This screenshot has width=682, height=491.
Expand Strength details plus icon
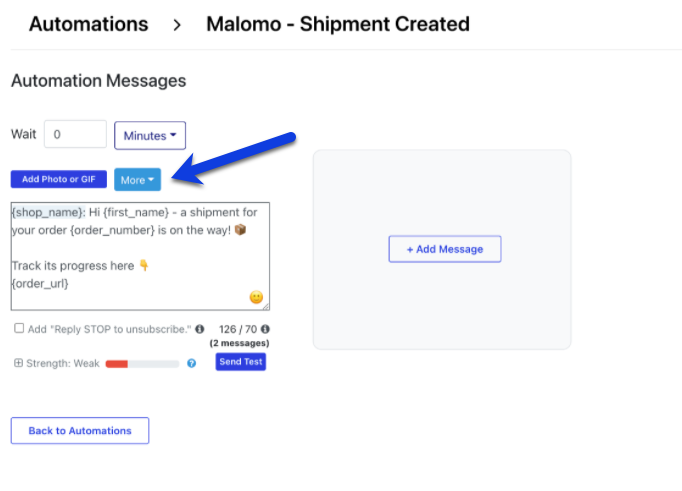tap(18, 363)
